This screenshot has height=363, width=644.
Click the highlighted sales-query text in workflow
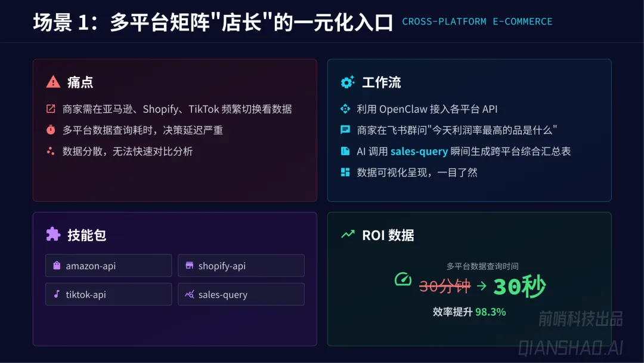pos(419,151)
